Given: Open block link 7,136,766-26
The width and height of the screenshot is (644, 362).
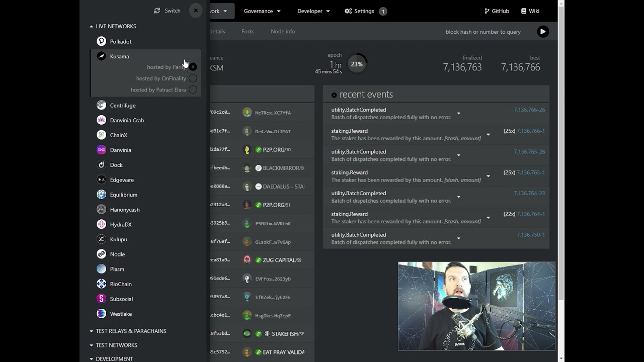Looking at the screenshot, I should tap(529, 110).
